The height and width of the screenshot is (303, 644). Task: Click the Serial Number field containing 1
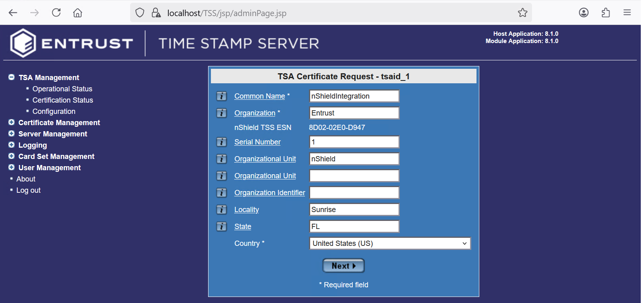click(354, 142)
